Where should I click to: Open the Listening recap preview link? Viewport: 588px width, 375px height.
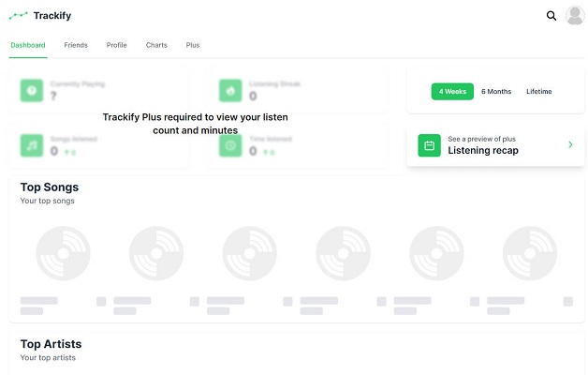pyautogui.click(x=495, y=145)
